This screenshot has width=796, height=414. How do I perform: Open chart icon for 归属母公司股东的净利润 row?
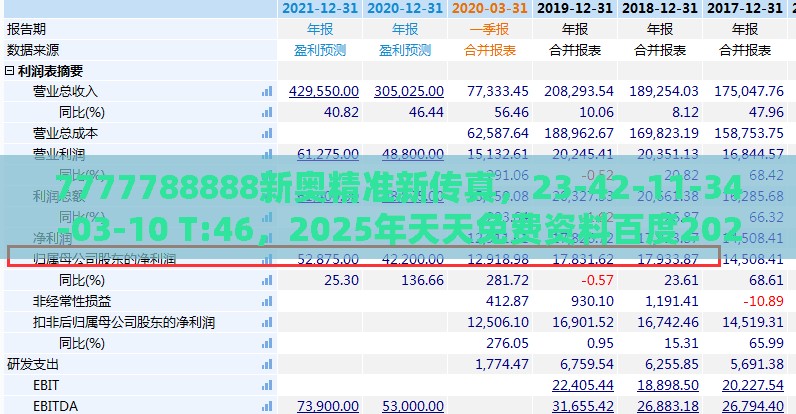(x=267, y=260)
